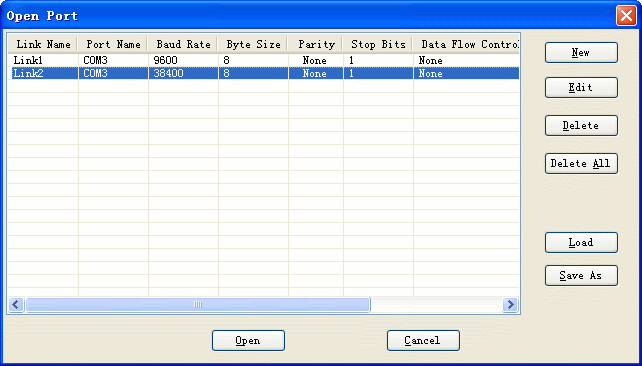
Task: Edit the selected link
Action: tap(581, 87)
